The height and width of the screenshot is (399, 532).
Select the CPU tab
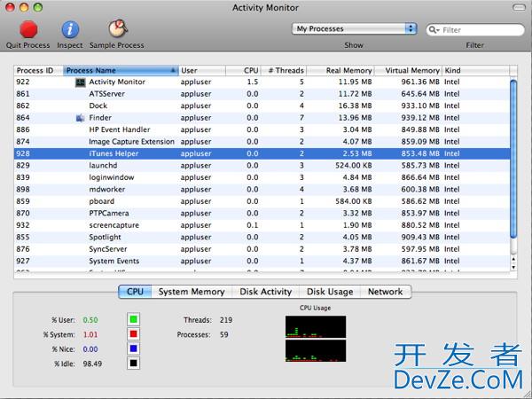135,292
